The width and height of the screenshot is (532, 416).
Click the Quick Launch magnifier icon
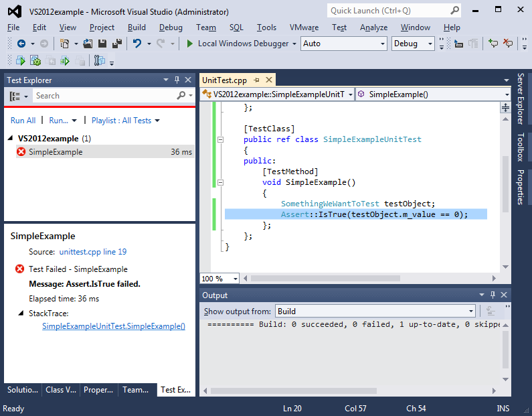[x=454, y=11]
